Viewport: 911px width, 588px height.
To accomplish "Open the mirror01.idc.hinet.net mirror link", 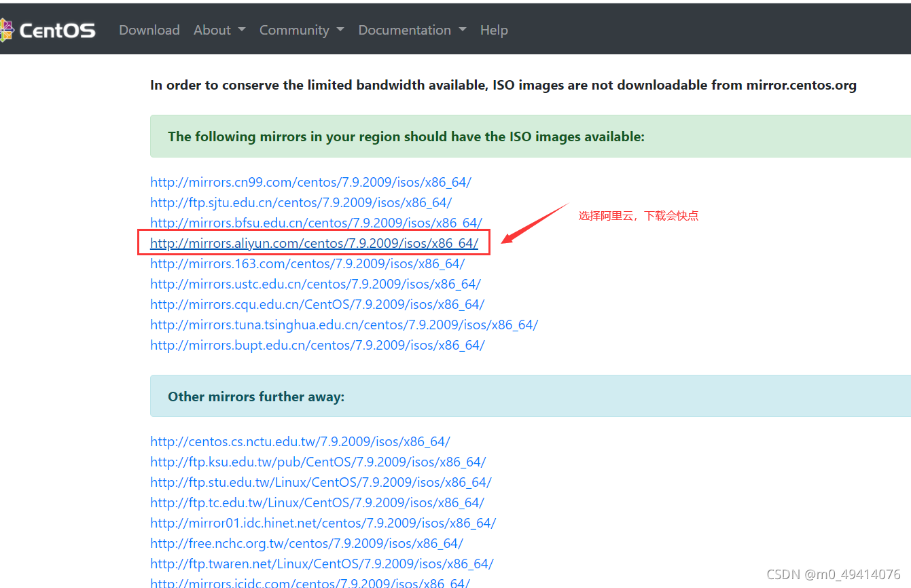I will tap(323, 523).
